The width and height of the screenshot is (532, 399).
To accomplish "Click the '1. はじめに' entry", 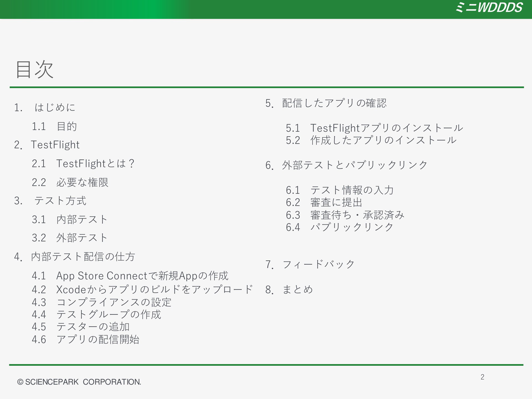I will click(x=45, y=107).
